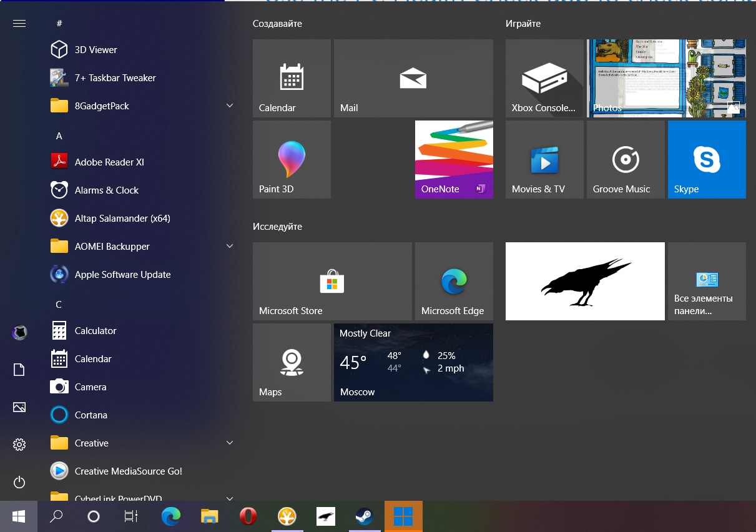This screenshot has width=756, height=532.
Task: Launch Calculator from the app list
Action: point(142,331)
